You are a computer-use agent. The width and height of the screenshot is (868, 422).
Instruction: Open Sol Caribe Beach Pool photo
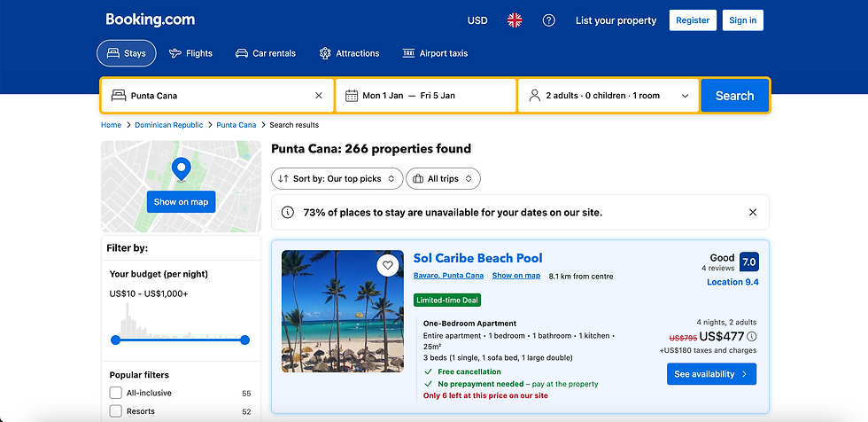pos(343,311)
